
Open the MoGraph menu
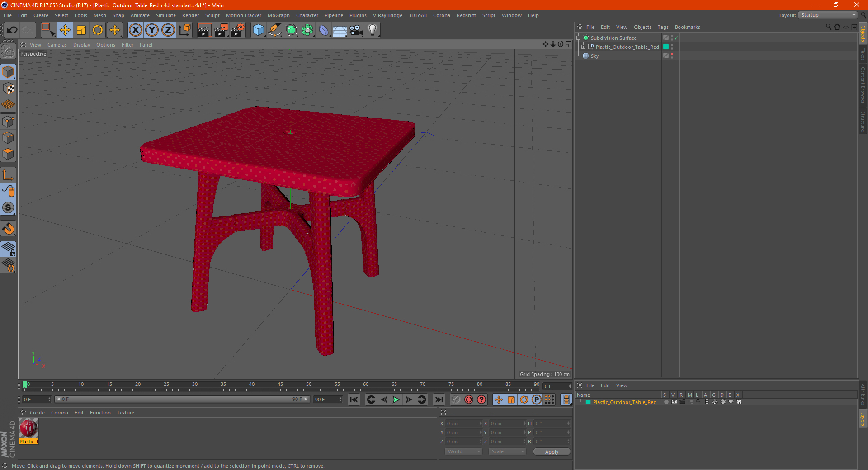278,15
